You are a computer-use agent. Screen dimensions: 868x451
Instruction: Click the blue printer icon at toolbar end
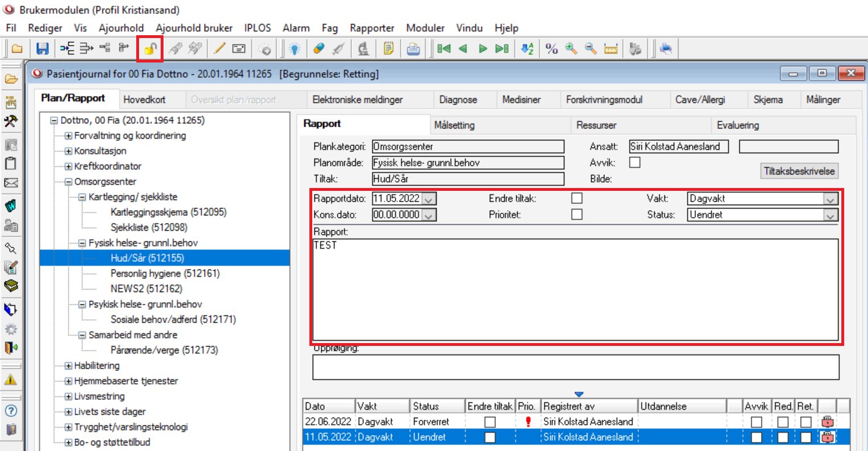(x=666, y=49)
